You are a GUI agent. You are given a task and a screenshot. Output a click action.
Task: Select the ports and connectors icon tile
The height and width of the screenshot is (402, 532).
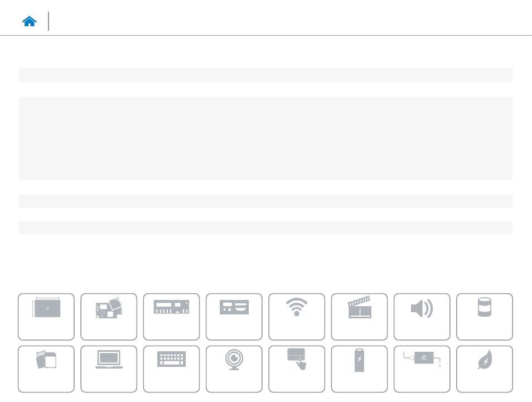234,317
